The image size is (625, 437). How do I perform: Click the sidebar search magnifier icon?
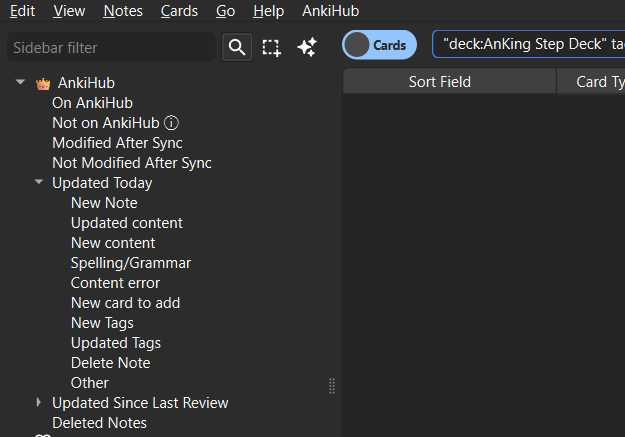pos(237,47)
